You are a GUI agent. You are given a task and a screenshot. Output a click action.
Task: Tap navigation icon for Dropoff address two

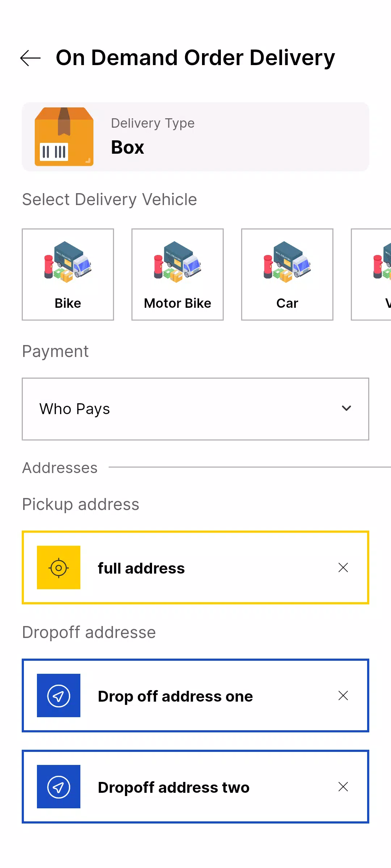(59, 787)
